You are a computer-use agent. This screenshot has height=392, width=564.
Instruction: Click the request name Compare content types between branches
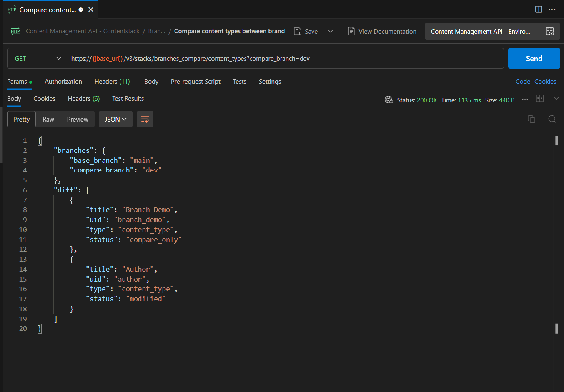coord(230,31)
